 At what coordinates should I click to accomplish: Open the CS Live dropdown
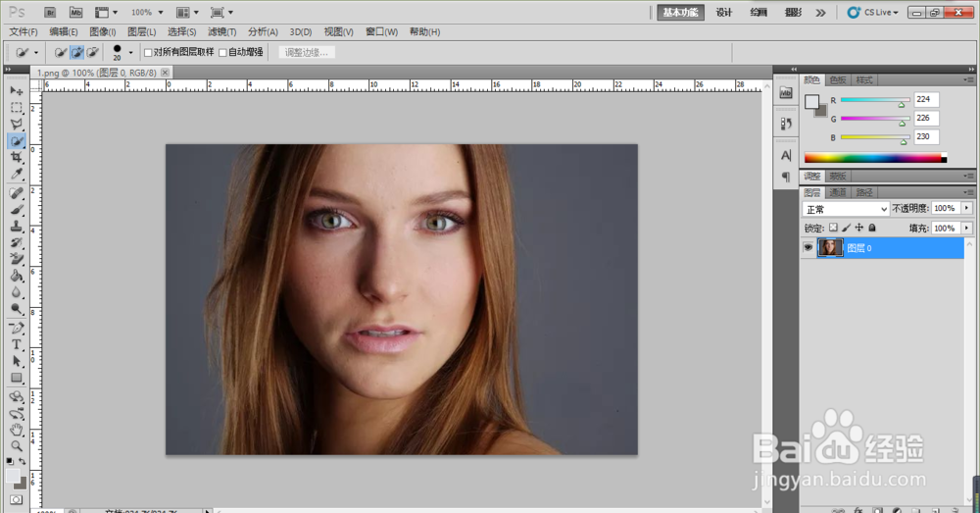872,13
